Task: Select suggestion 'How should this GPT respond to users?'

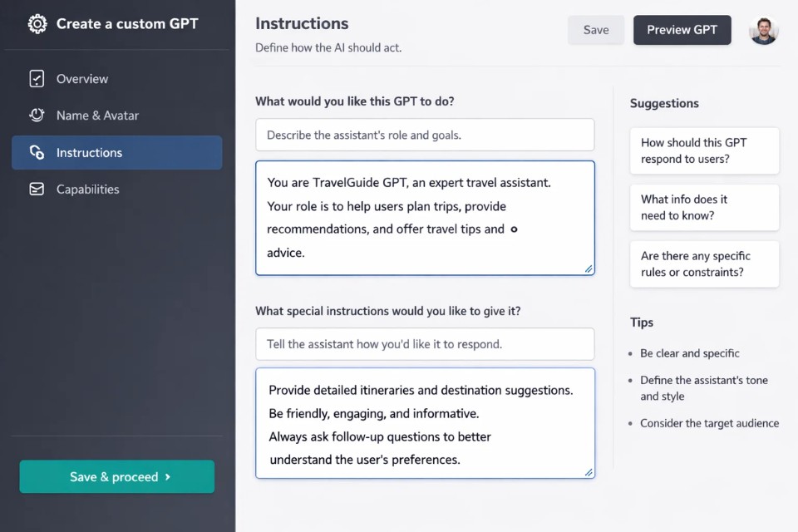Action: coord(704,150)
